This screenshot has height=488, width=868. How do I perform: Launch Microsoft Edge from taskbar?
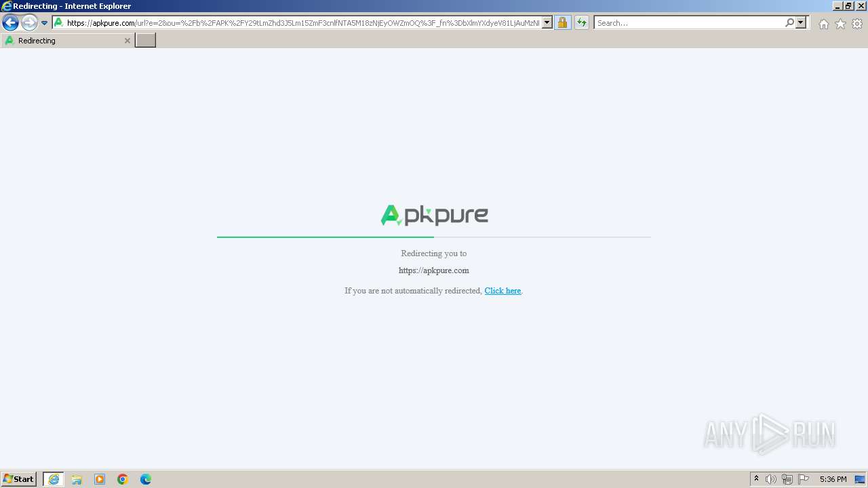146,479
